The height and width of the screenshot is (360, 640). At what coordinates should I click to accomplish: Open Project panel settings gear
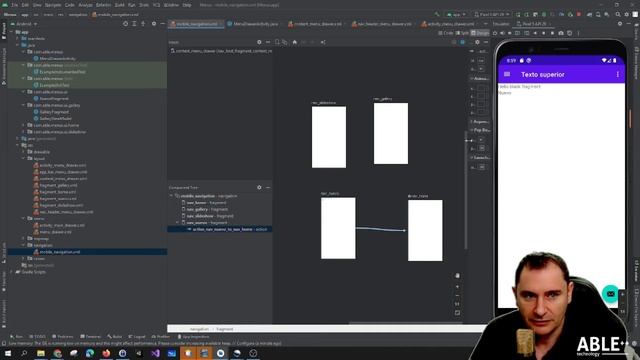[154, 24]
